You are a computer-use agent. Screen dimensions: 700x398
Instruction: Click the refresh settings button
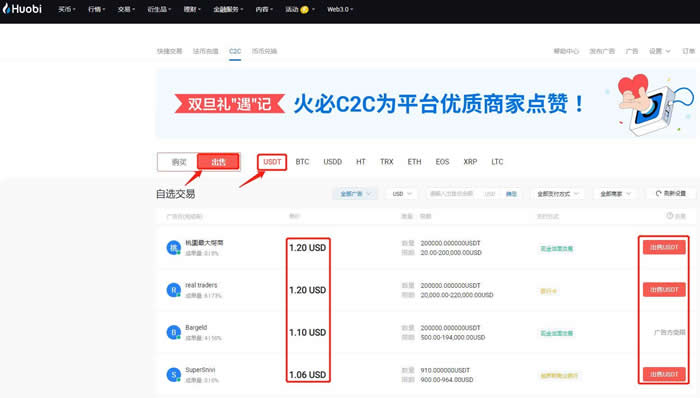671,194
